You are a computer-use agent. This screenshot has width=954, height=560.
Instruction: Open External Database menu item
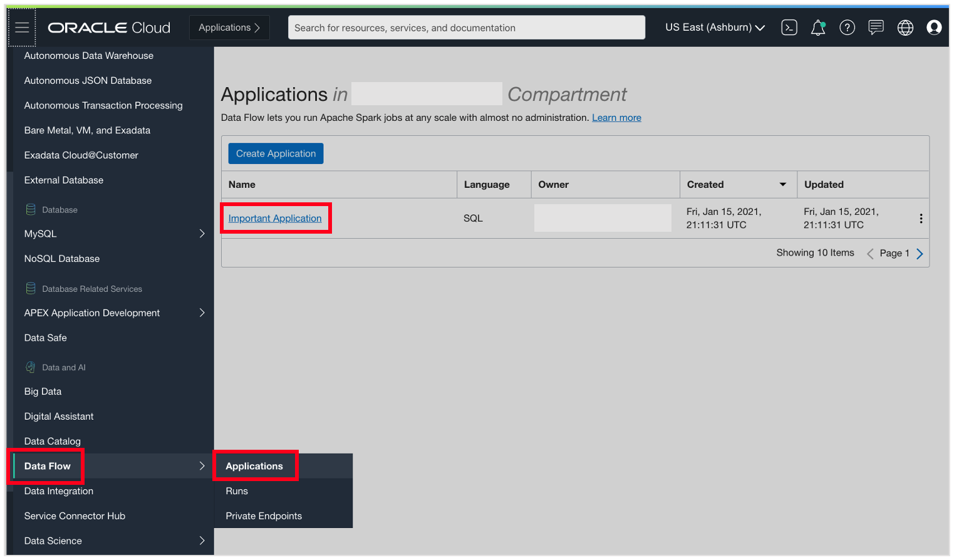tap(64, 180)
